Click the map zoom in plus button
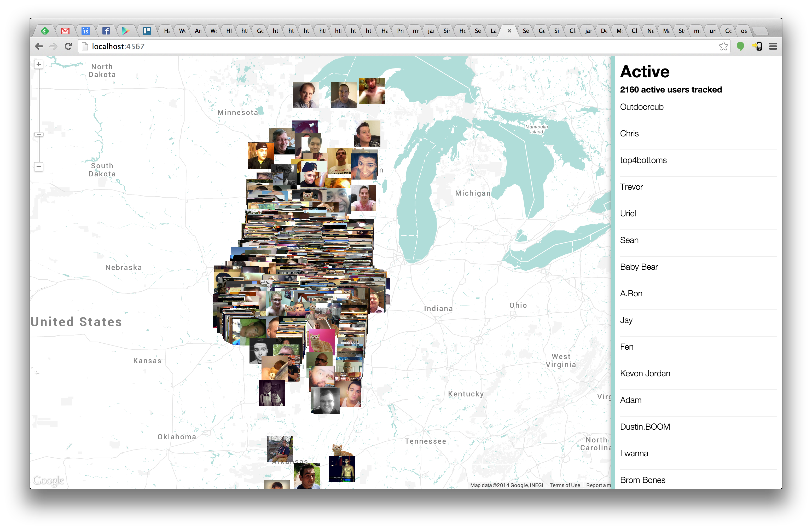This screenshot has width=812, height=530. [39, 65]
